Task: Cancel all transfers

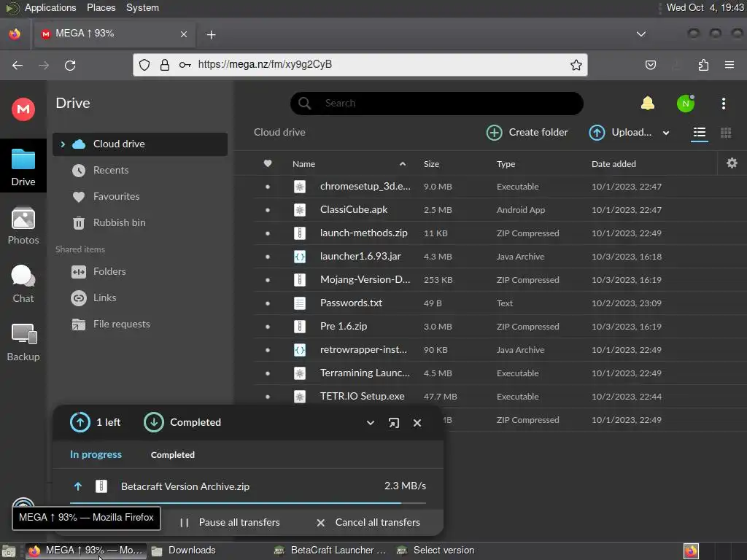Action: pyautogui.click(x=368, y=522)
